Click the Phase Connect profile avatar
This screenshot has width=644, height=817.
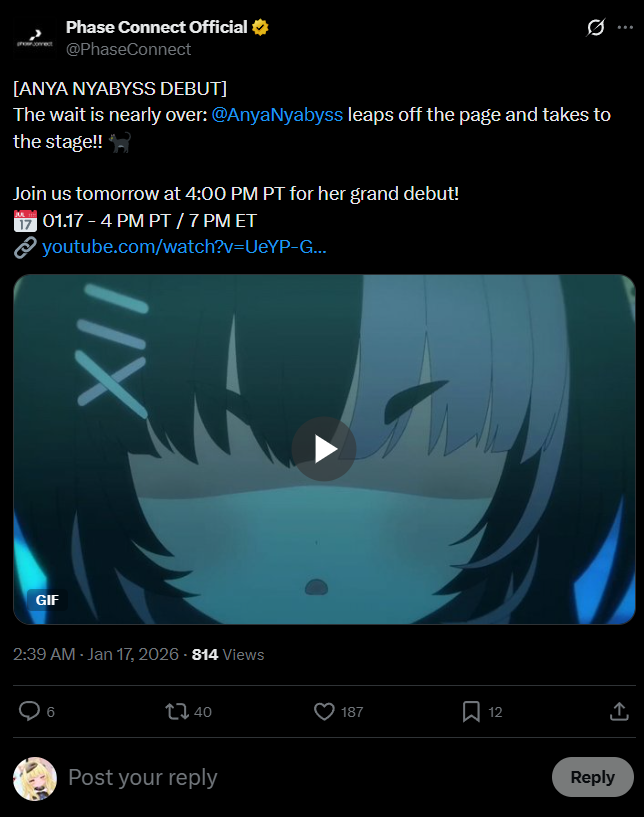point(34,38)
